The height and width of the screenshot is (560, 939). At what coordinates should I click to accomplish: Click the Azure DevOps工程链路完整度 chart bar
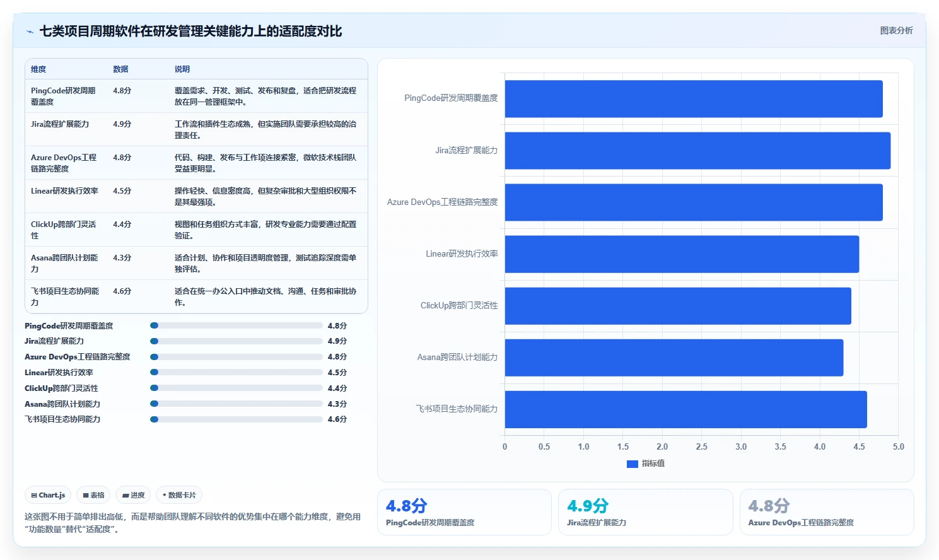694,202
